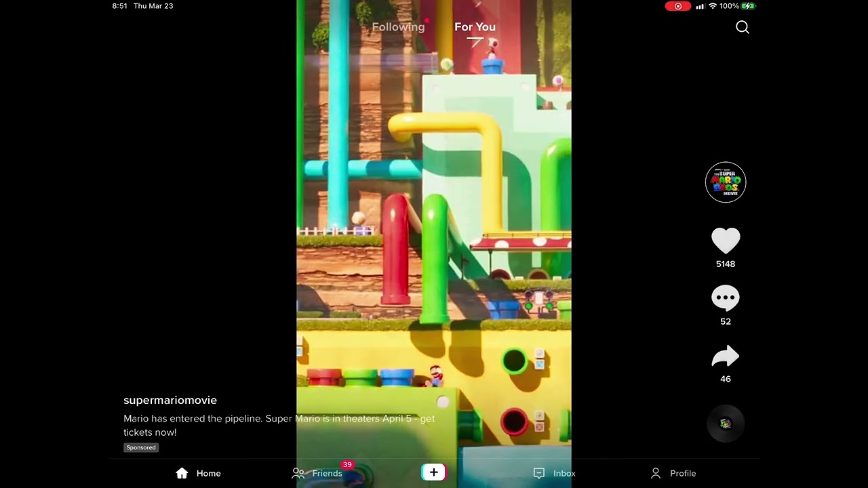The image size is (868, 488).
Task: Tap the 52 comments count
Action: click(x=726, y=322)
